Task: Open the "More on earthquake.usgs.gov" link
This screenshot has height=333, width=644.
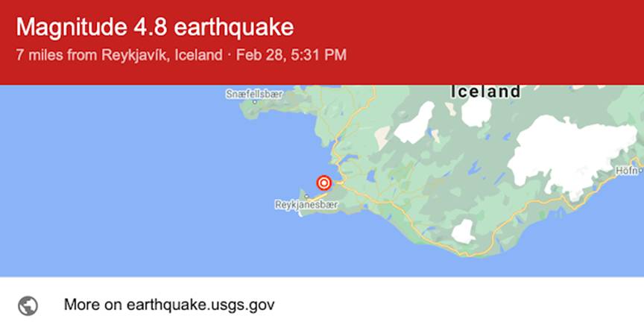Action: coord(169,305)
